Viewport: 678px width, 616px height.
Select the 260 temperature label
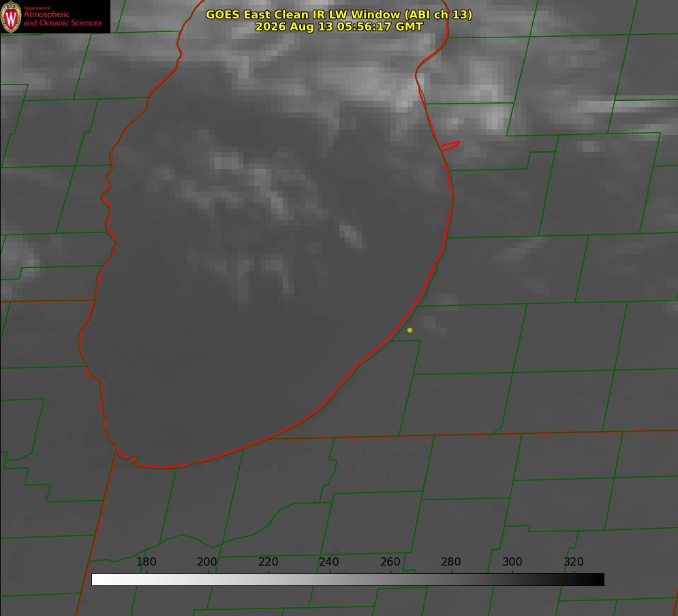[x=390, y=561]
